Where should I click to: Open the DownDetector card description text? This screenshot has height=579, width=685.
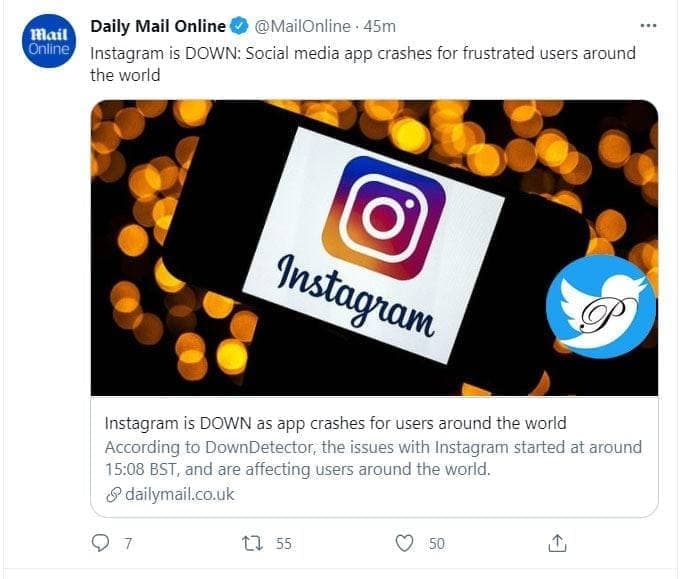[x=373, y=458]
